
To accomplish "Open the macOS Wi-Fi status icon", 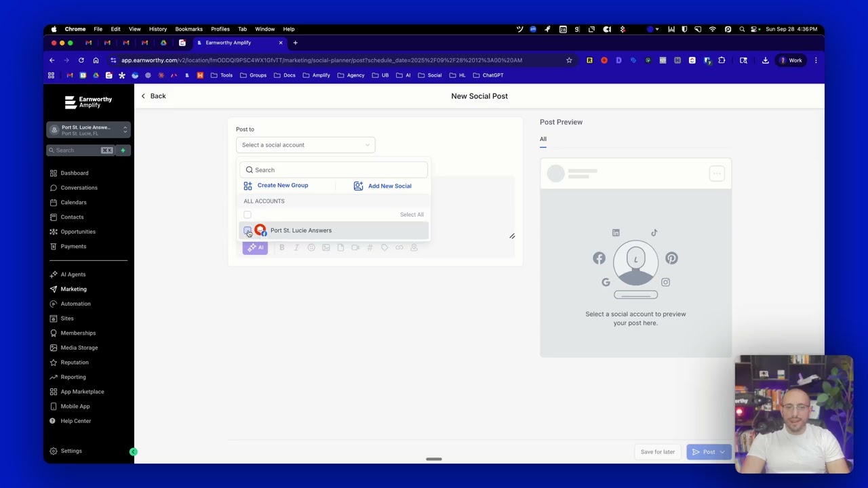I will [x=713, y=29].
